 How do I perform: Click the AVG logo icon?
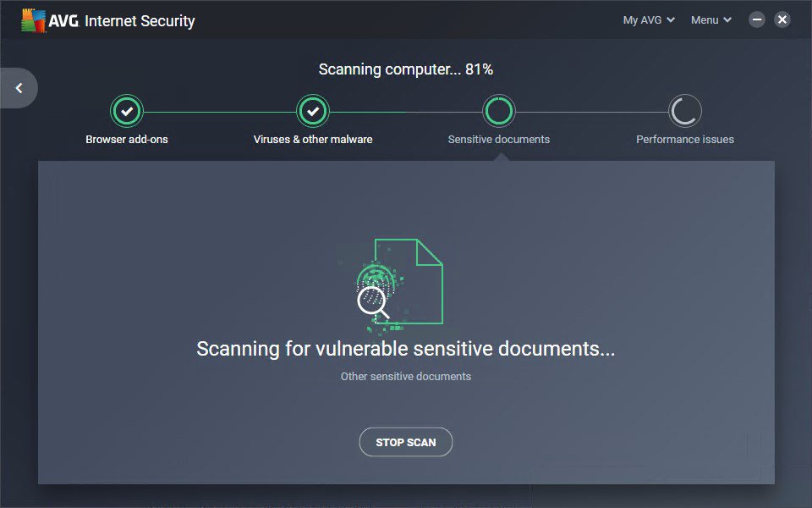pyautogui.click(x=33, y=20)
